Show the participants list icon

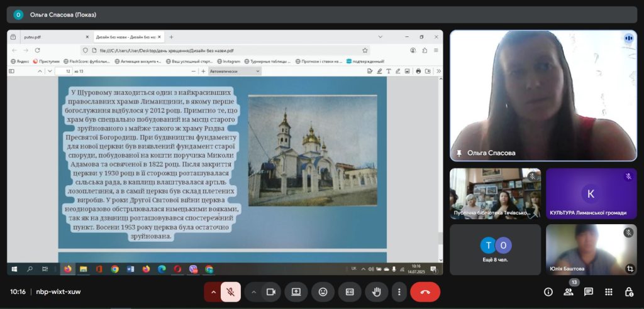coord(569,292)
